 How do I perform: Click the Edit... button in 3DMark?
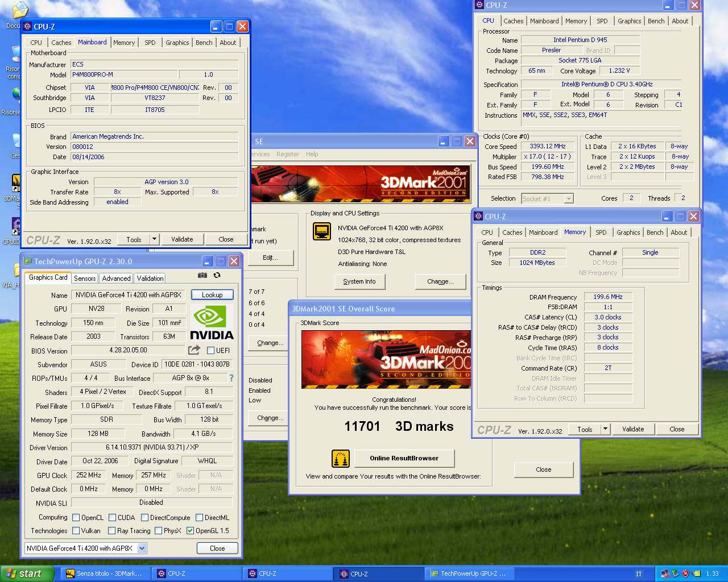[270, 257]
